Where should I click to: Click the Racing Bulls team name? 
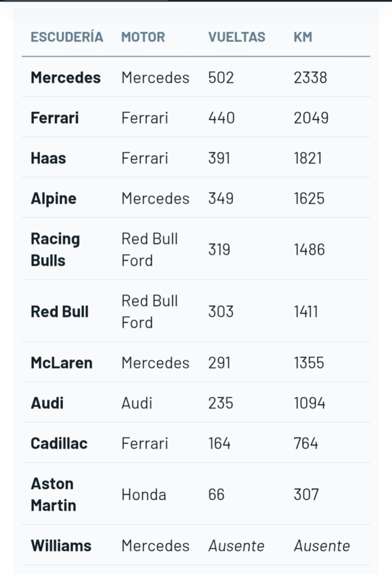coord(55,250)
